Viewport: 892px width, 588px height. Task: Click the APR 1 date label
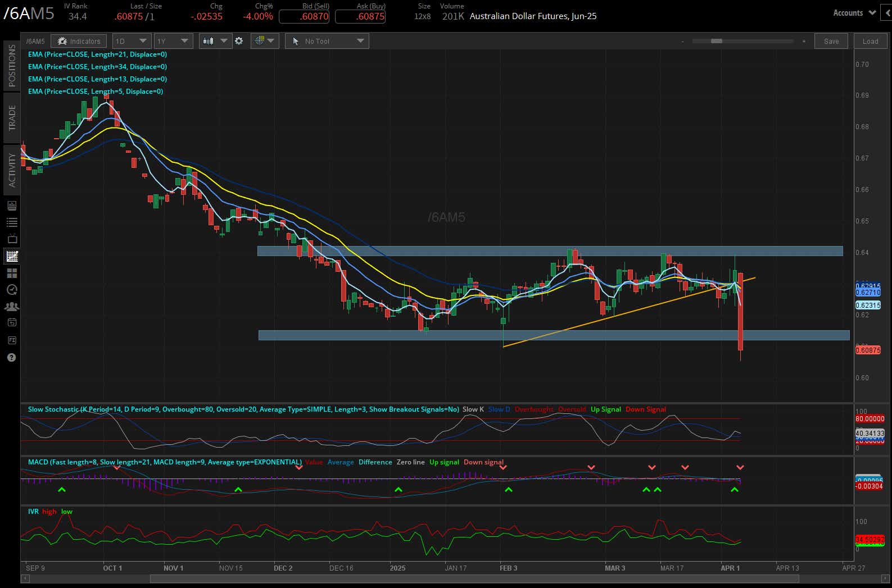point(730,568)
